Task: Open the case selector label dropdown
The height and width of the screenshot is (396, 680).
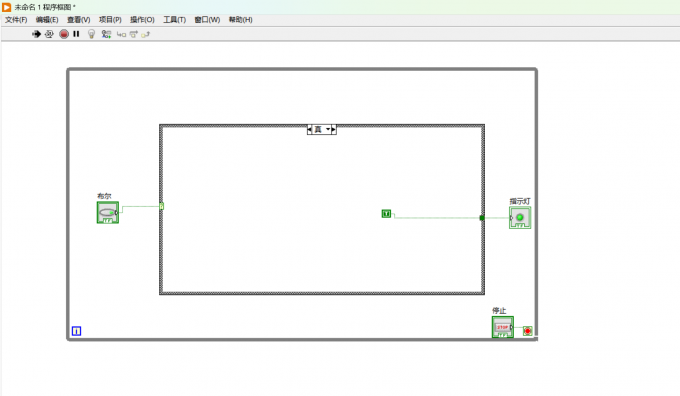Action: [x=322, y=129]
